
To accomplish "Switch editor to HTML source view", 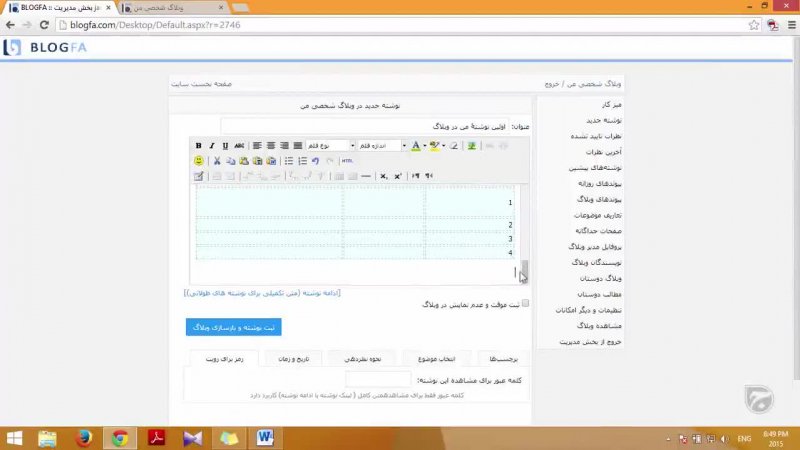I will [x=347, y=161].
